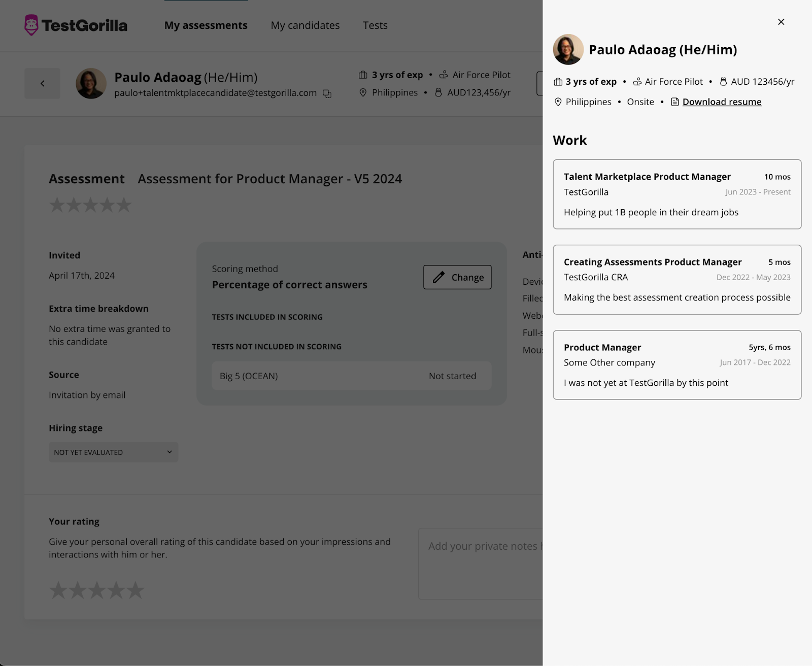This screenshot has width=812, height=666.
Task: Click the briefcase icon in page header
Action: coord(363,75)
